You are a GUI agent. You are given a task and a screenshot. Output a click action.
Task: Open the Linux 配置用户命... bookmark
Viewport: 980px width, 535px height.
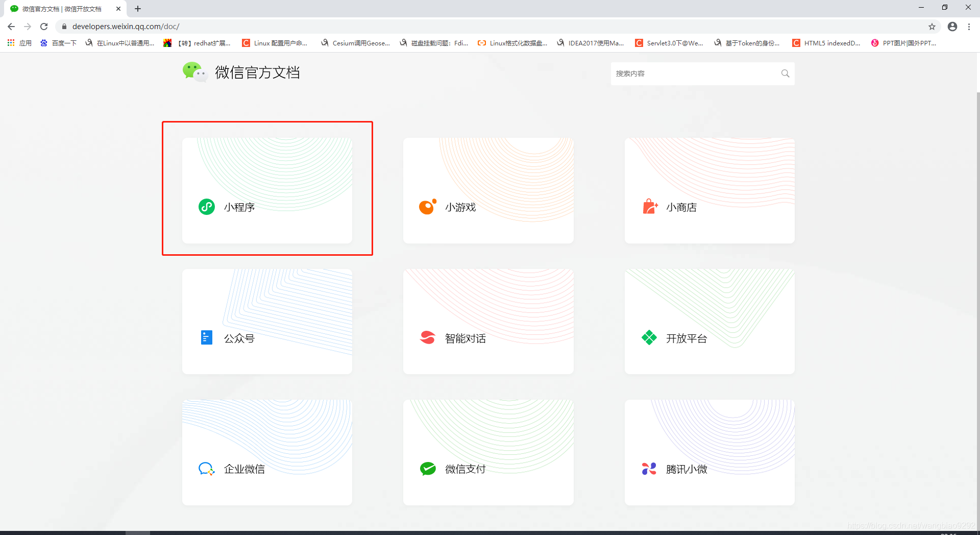(x=275, y=43)
